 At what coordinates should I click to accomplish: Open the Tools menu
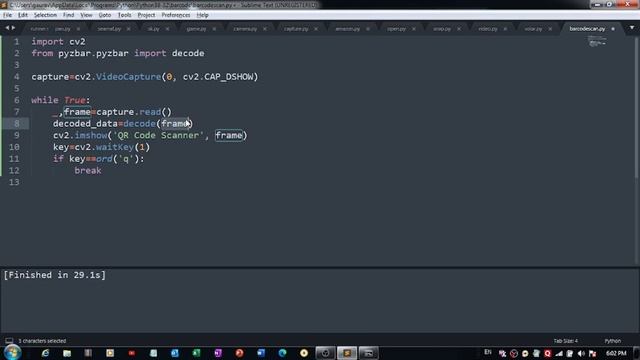(124, 15)
